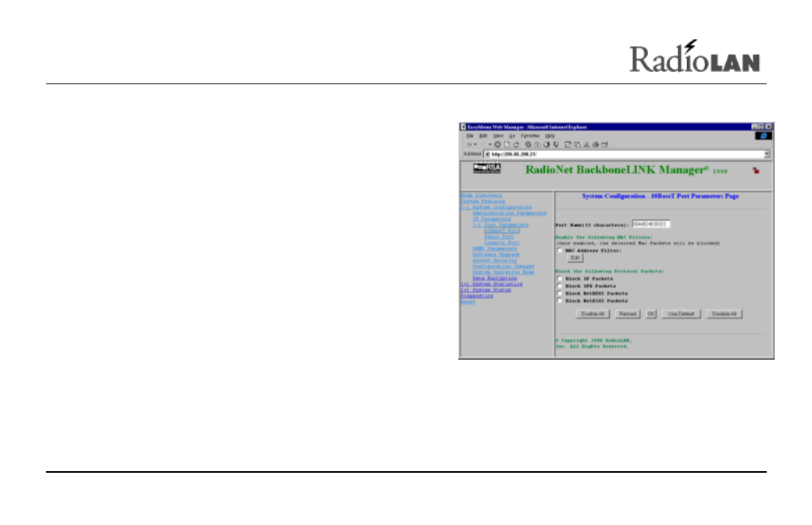Open the Data Encryption link
This screenshot has height=525, width=812.
(x=494, y=278)
